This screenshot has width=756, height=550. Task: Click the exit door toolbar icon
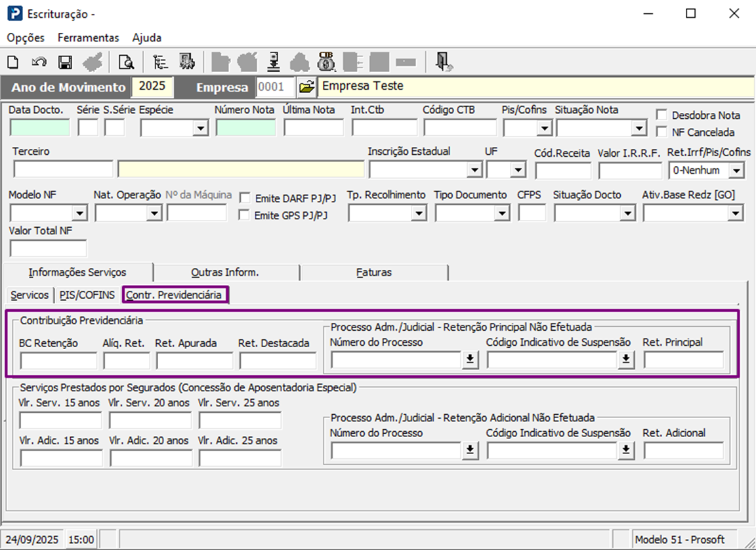pos(444,62)
